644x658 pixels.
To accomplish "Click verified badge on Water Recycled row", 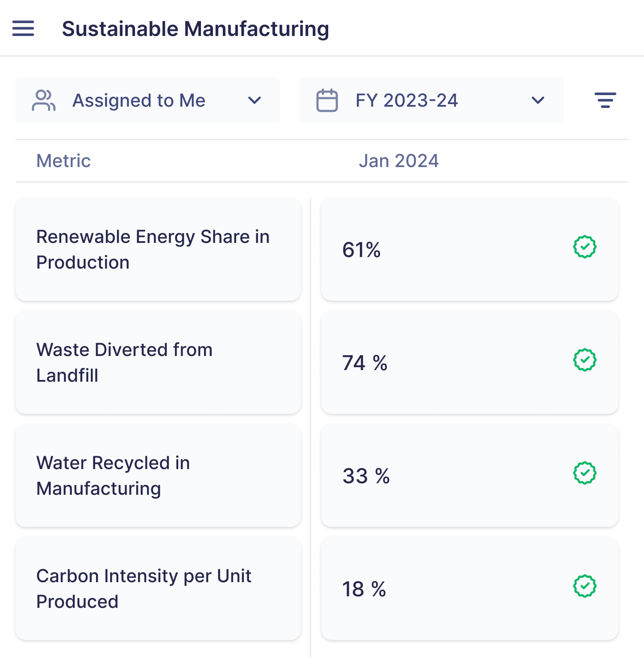I will tap(584, 473).
